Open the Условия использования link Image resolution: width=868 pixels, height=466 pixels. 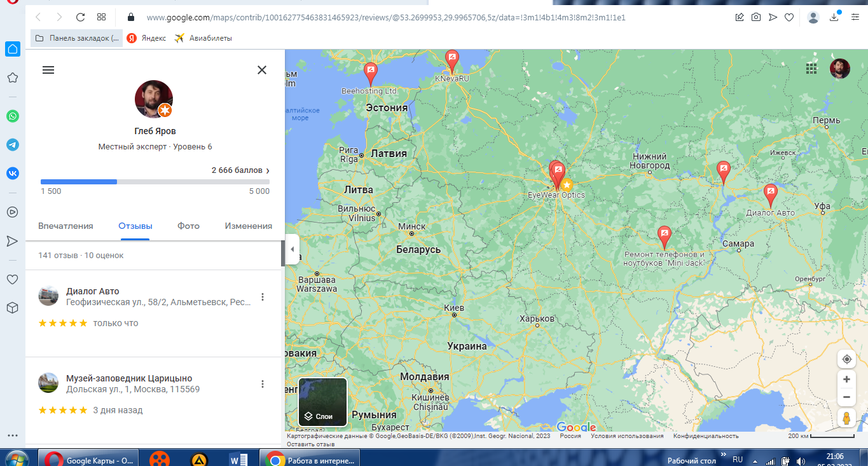click(627, 436)
